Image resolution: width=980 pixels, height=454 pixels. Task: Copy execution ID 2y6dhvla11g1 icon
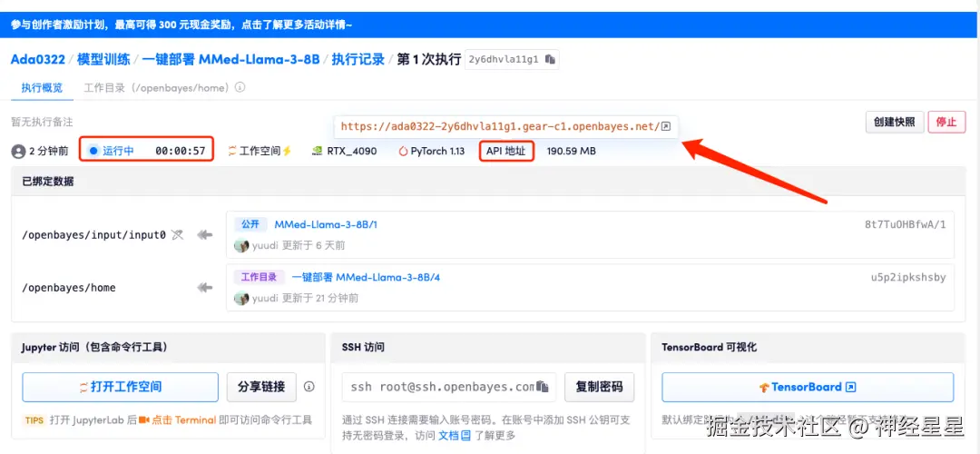(x=550, y=59)
